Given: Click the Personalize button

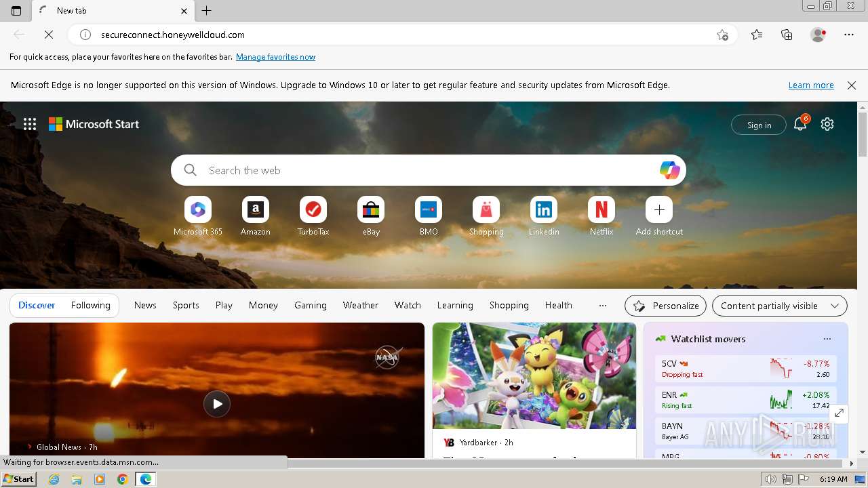Looking at the screenshot, I should tap(665, 306).
